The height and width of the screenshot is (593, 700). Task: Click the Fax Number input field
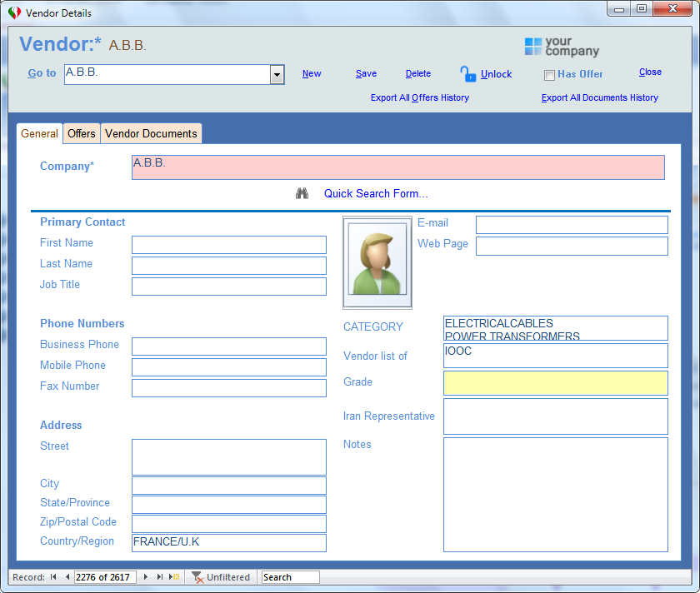229,388
